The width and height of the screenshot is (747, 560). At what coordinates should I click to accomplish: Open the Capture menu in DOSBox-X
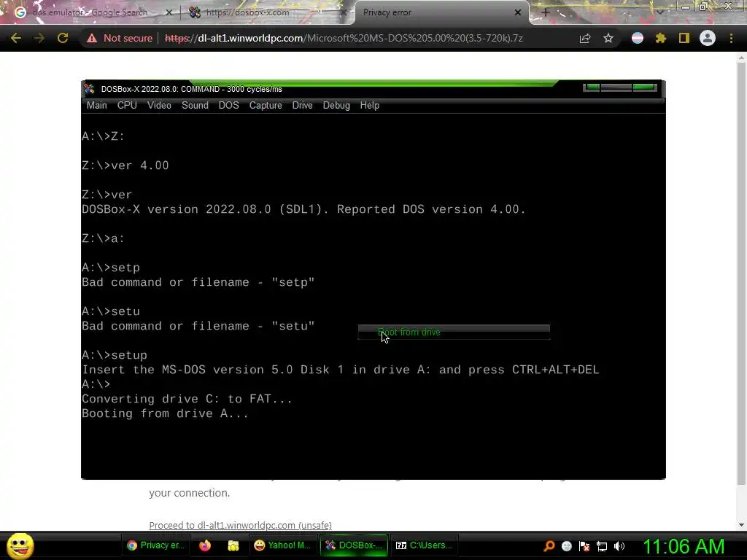click(x=266, y=105)
